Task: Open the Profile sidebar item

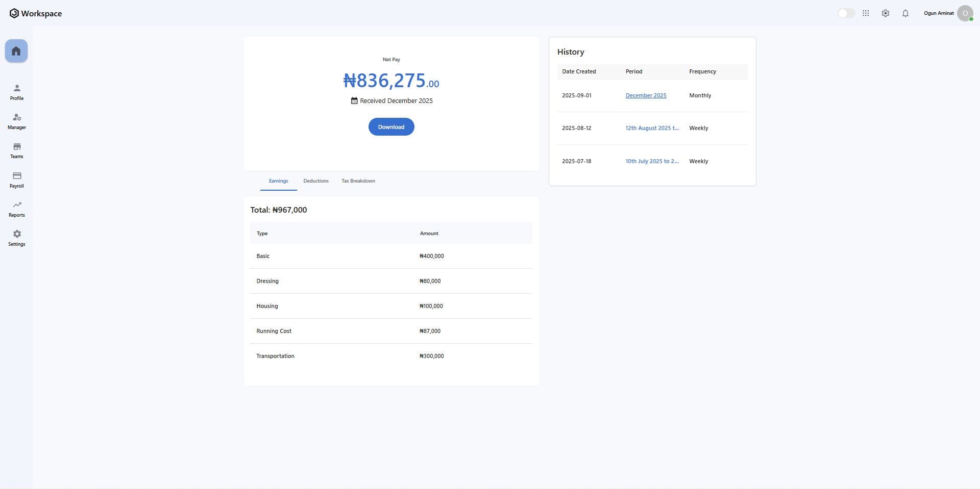Action: (x=17, y=92)
